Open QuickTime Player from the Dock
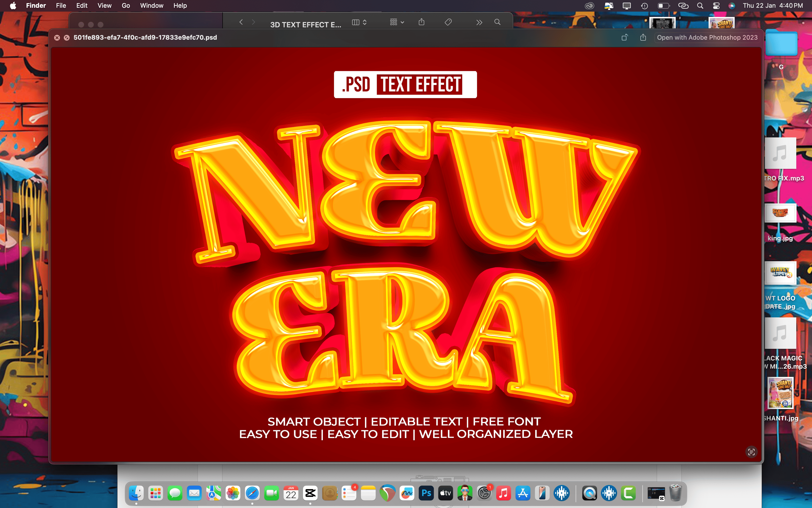 589,493
